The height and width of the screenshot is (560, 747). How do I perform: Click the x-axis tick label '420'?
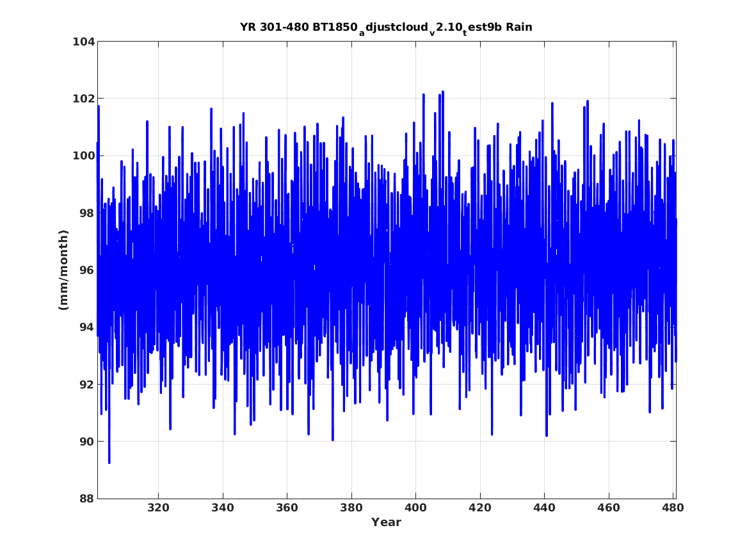click(x=479, y=508)
